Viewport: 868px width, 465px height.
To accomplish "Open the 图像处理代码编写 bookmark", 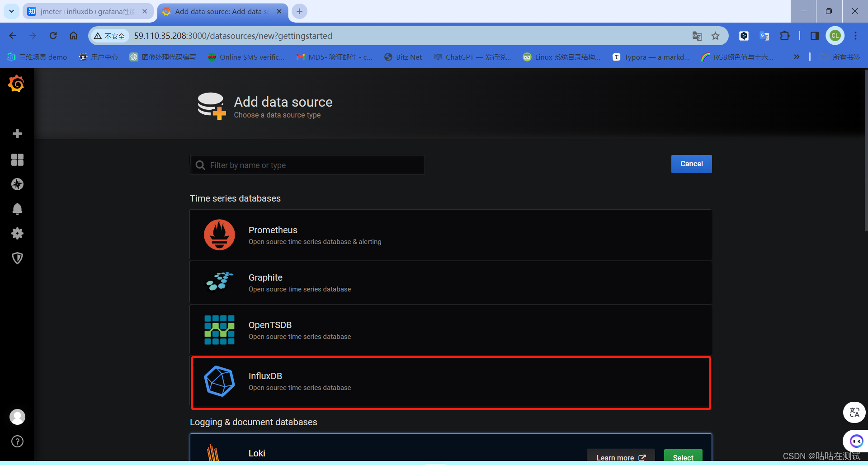I will [163, 57].
